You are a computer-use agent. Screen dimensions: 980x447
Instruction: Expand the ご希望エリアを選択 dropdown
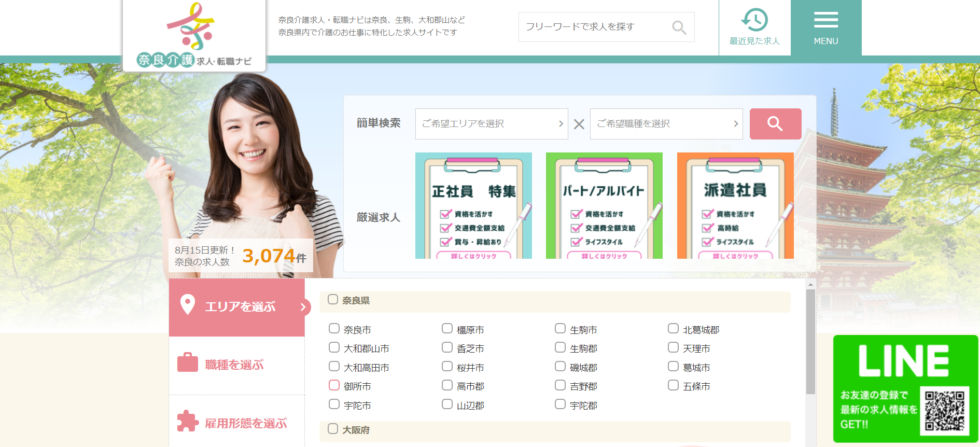click(x=491, y=124)
